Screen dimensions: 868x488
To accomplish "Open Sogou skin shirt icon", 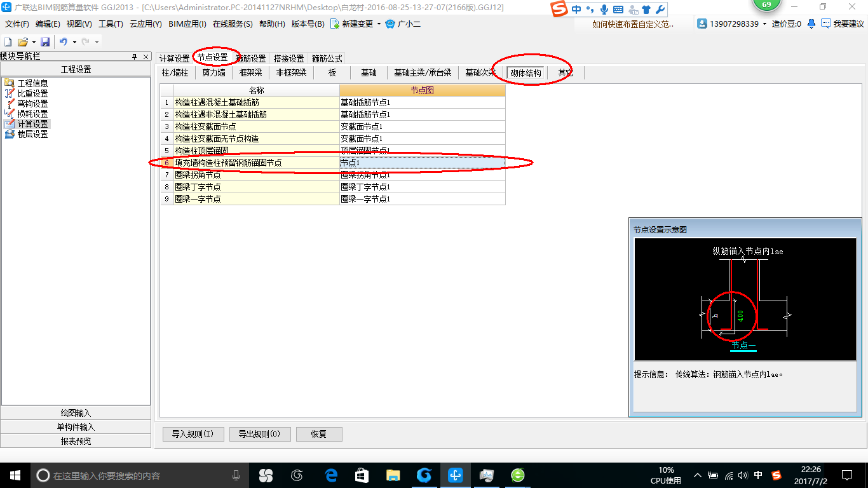I will pyautogui.click(x=646, y=10).
